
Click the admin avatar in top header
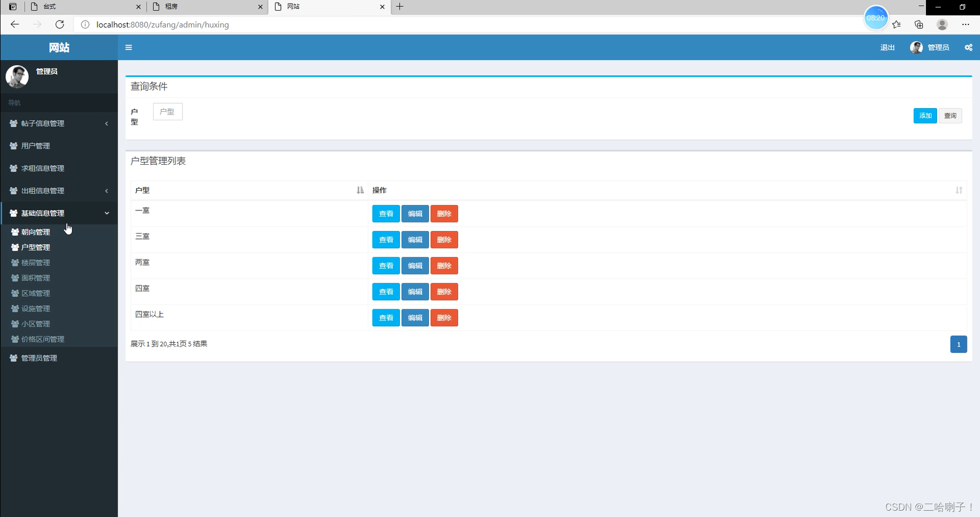tap(916, 48)
